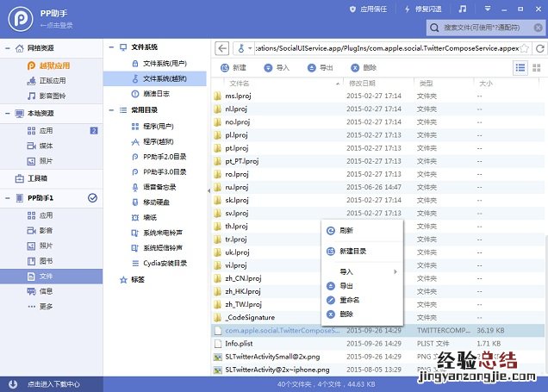
Task: Open 系统来电铃声 directory
Action: [155, 233]
